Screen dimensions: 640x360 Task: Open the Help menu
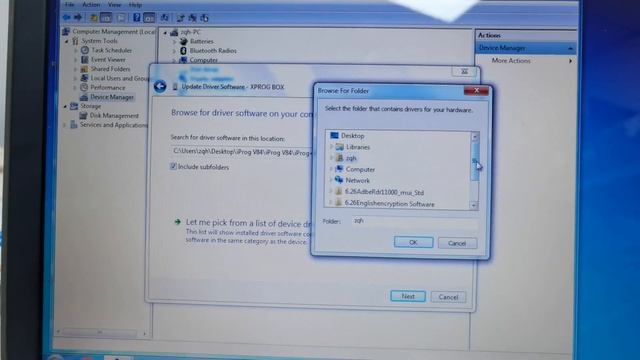click(x=135, y=5)
